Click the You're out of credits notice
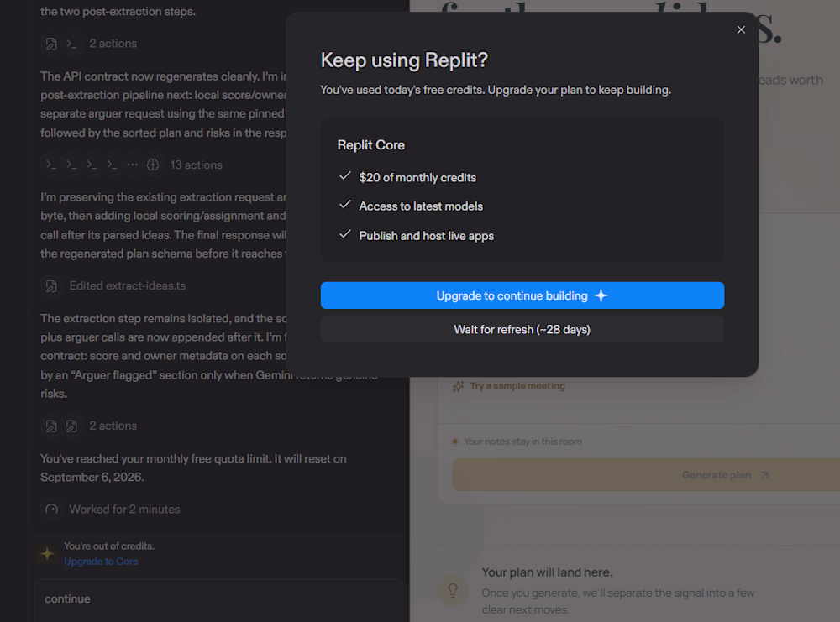Viewport: 840px width, 622px height. coord(109,546)
